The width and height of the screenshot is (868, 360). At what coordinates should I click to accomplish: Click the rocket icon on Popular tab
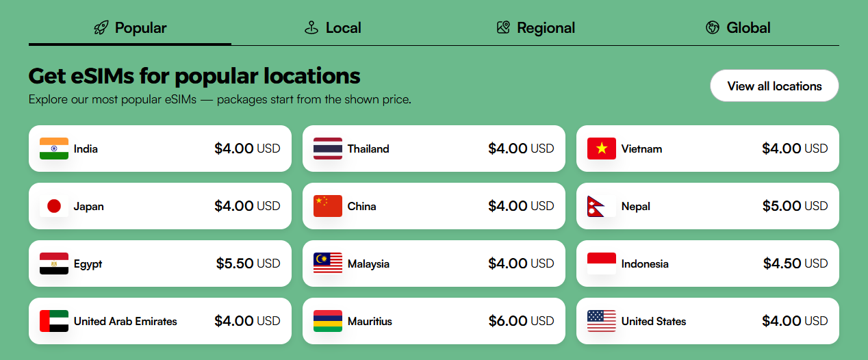[x=101, y=28]
